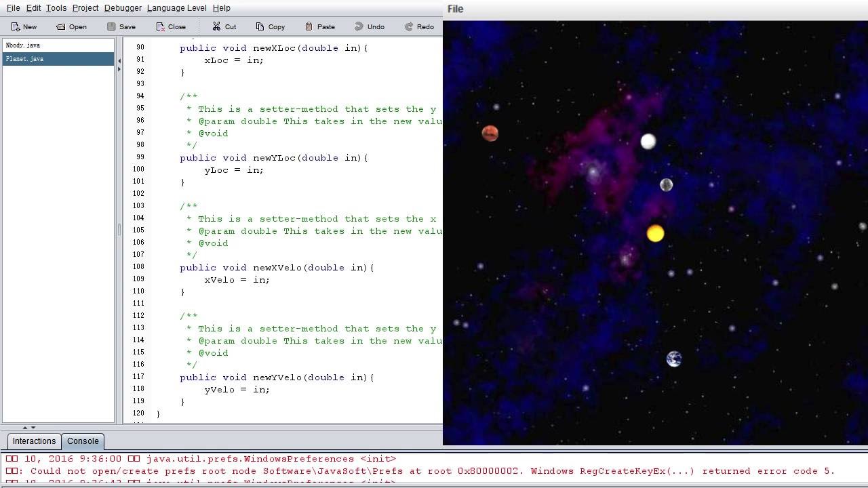Place cursor on line 'yVelo = in;'

tap(237, 390)
